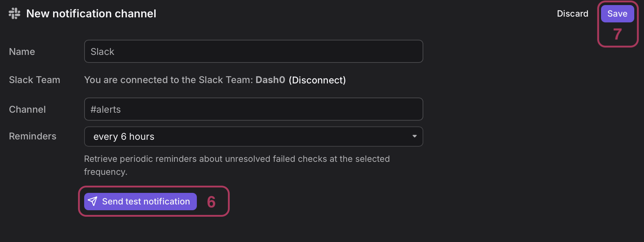Screen dimensions: 644x242
Task: Click the Name field label
Action: 22,52
